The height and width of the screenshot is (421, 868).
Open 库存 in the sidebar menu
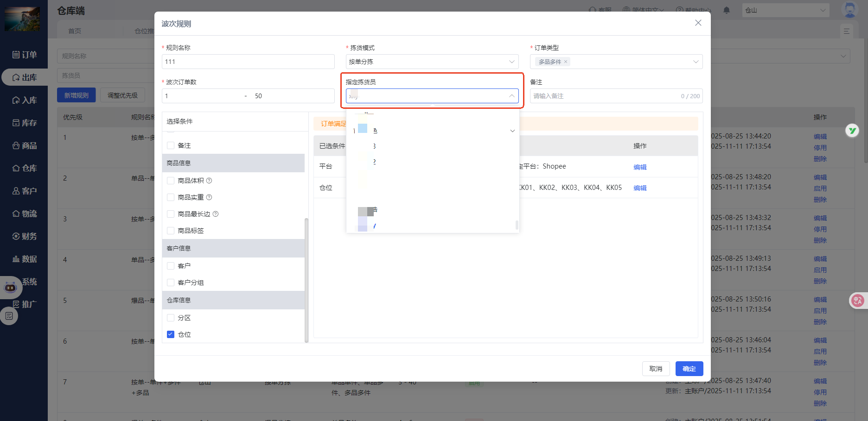click(x=24, y=123)
